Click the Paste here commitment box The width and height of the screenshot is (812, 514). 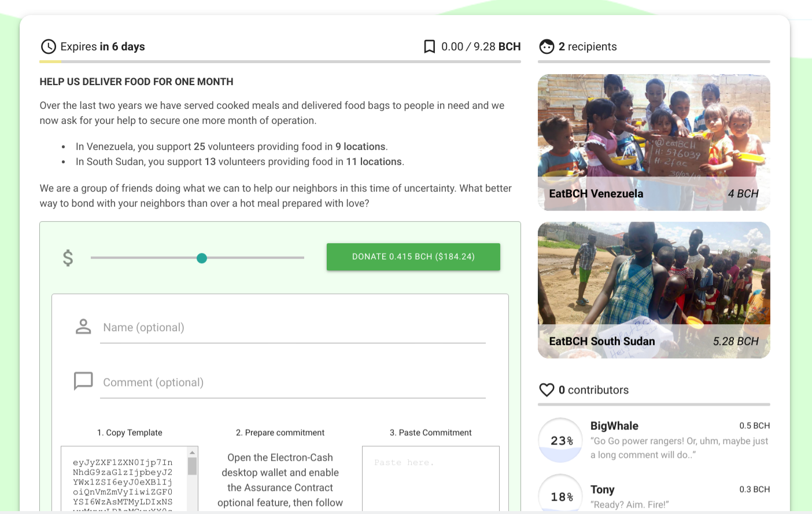pos(431,479)
